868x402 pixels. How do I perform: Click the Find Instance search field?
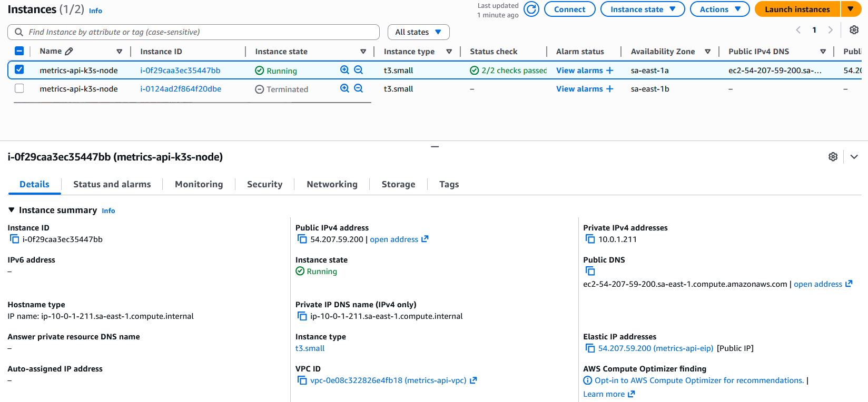pos(200,32)
